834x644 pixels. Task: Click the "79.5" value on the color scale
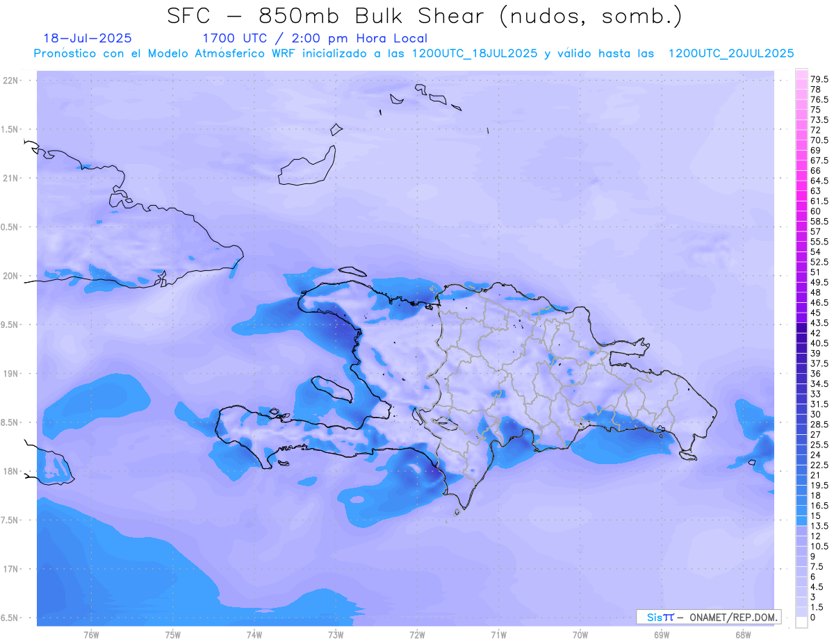point(819,80)
